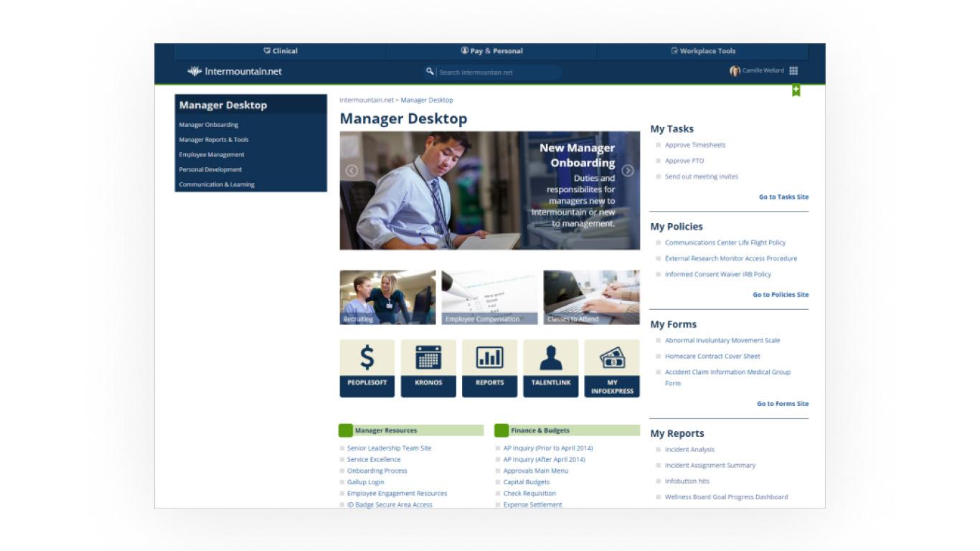The image size is (980, 551).
Task: Open Accident Claim Information Medical Group Form
Action: click(x=727, y=377)
